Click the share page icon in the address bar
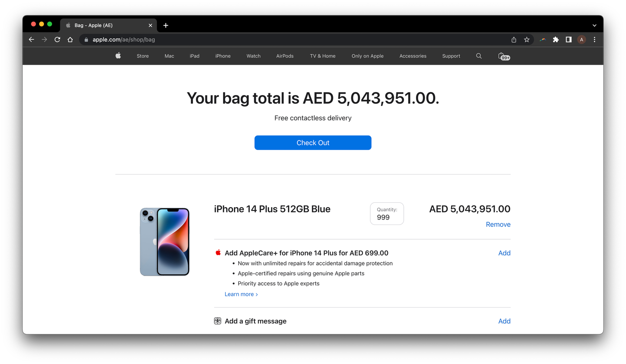The image size is (626, 364). (514, 40)
